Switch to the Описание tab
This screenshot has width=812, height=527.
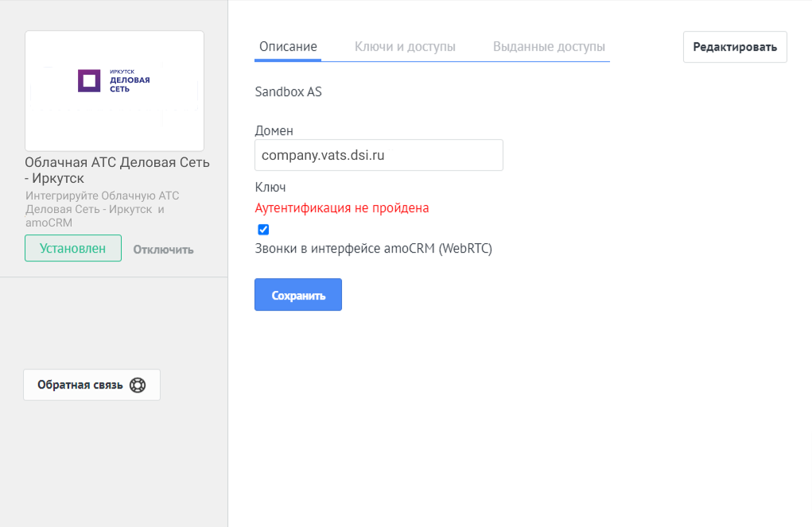[x=288, y=47]
